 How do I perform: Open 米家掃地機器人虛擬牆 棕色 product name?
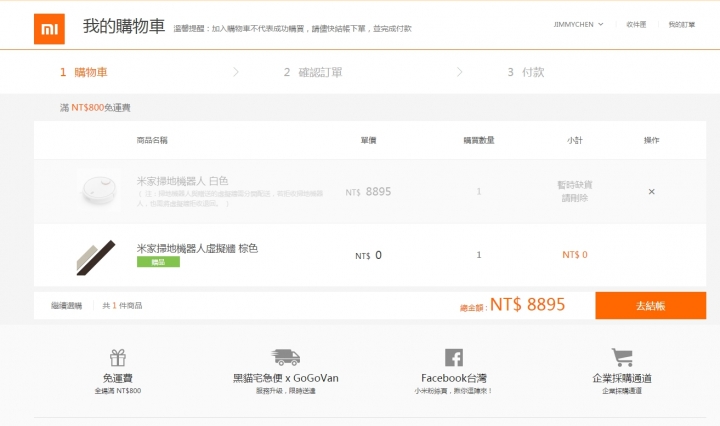coord(197,248)
